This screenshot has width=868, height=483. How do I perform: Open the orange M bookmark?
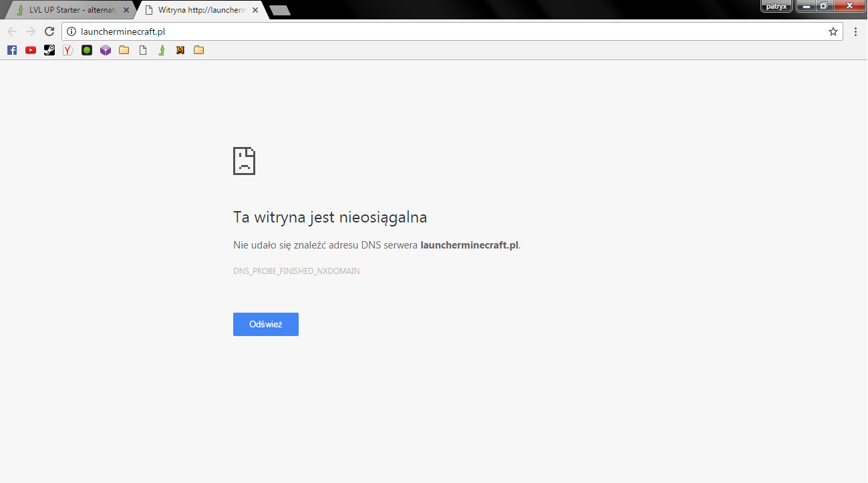pos(180,50)
